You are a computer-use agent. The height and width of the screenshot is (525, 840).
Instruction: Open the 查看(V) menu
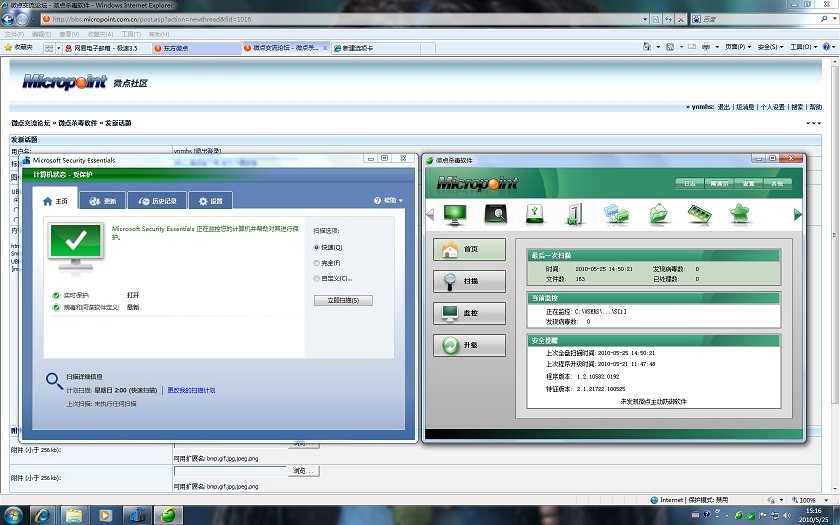pos(69,34)
